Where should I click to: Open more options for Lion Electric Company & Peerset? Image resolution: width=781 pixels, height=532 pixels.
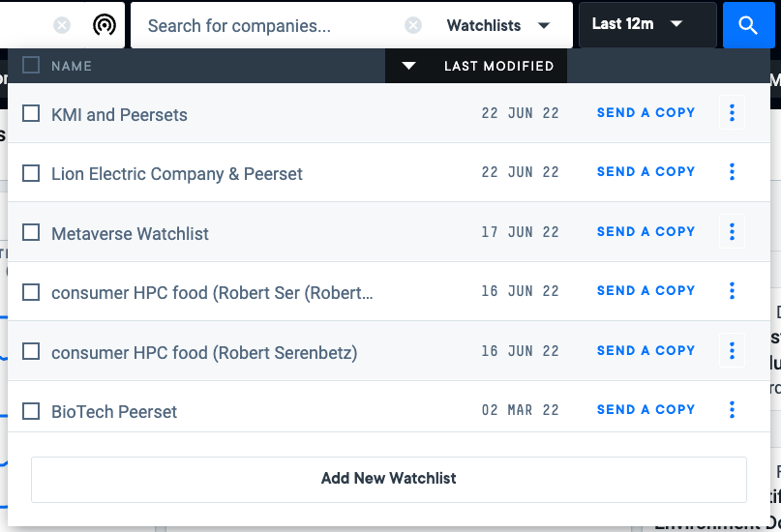tap(732, 172)
